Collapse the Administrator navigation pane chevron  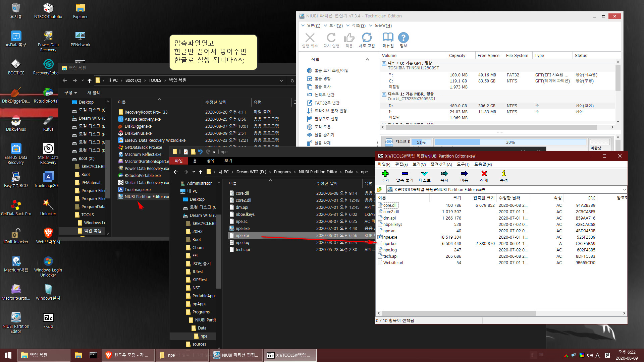(219, 183)
